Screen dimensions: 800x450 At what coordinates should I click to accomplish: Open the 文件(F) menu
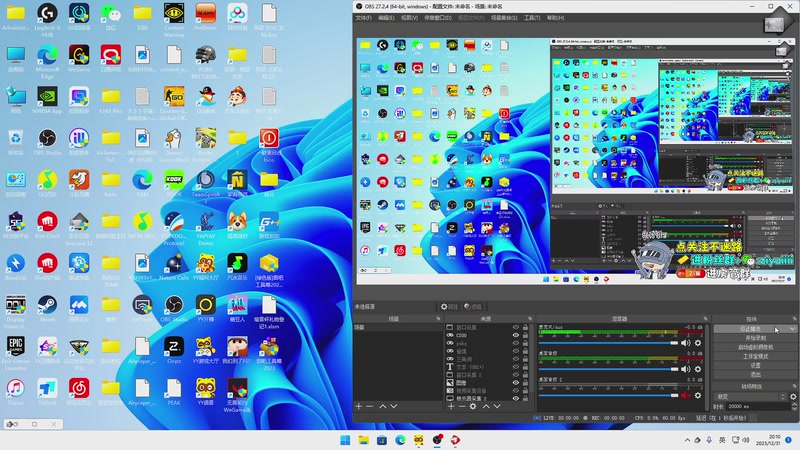click(x=364, y=17)
